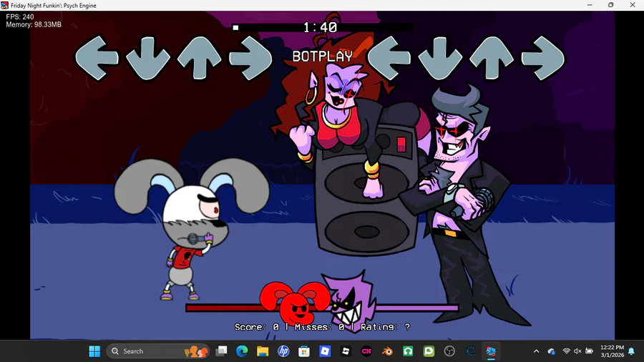This screenshot has height=362, width=644.
Task: Click the player's right arrow receptor
Action: coord(543,58)
